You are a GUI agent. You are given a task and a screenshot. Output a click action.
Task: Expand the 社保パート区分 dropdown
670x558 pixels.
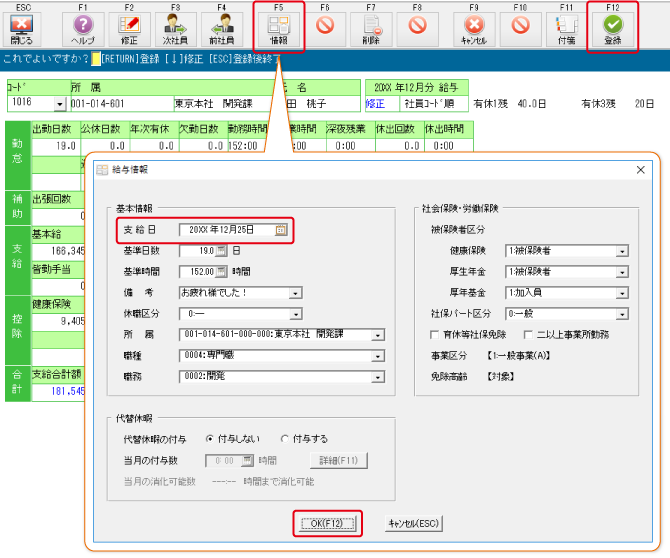click(x=622, y=314)
